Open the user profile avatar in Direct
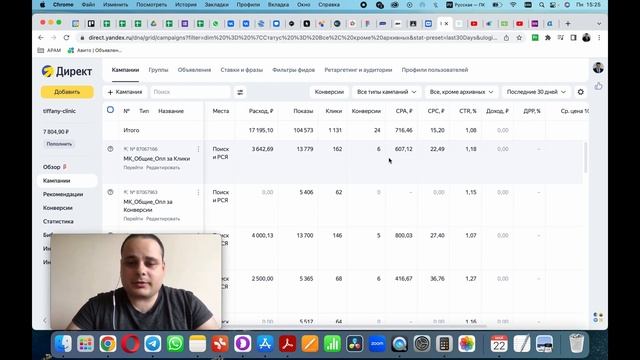This screenshot has width=640, height=360. [598, 68]
